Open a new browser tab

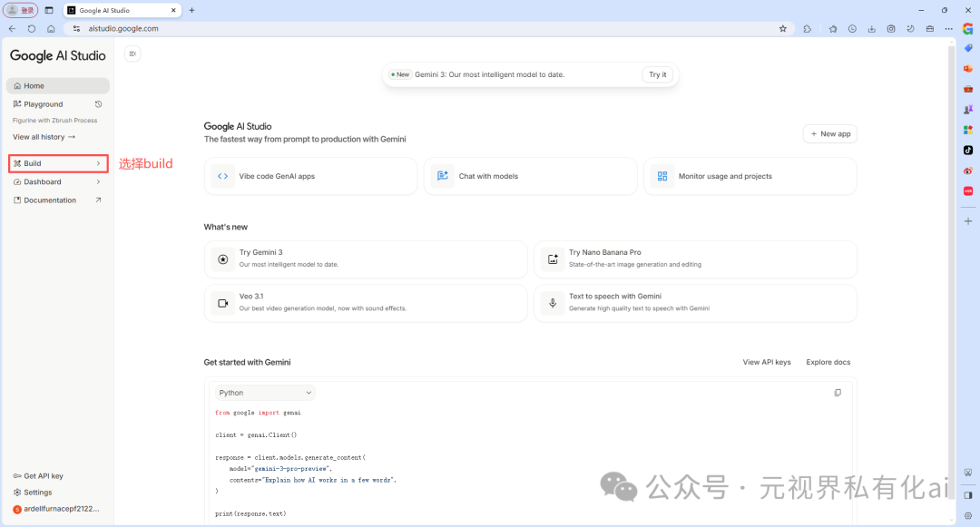[x=191, y=10]
